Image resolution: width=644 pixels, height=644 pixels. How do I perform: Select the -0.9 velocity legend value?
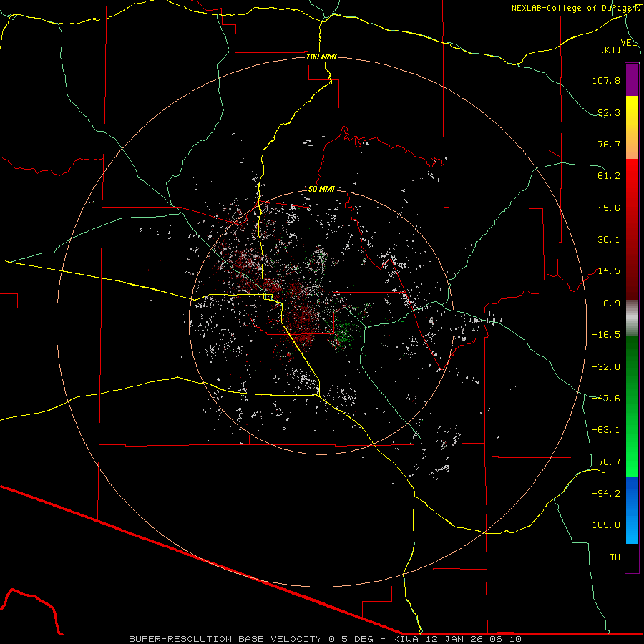click(608, 303)
